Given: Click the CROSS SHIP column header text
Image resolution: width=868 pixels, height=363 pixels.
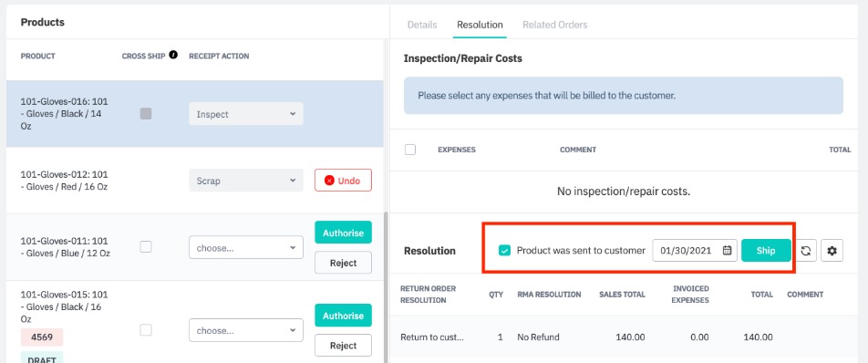Looking at the screenshot, I should click(x=143, y=56).
